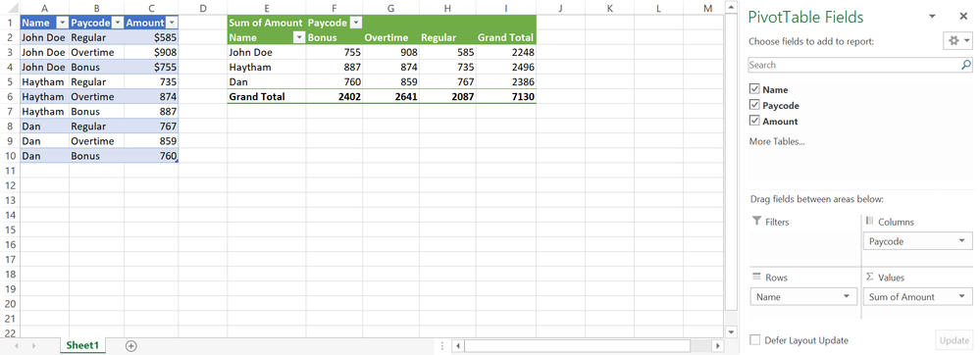
Task: Open the Paycode filter arrow in cell B1
Action: (117, 23)
